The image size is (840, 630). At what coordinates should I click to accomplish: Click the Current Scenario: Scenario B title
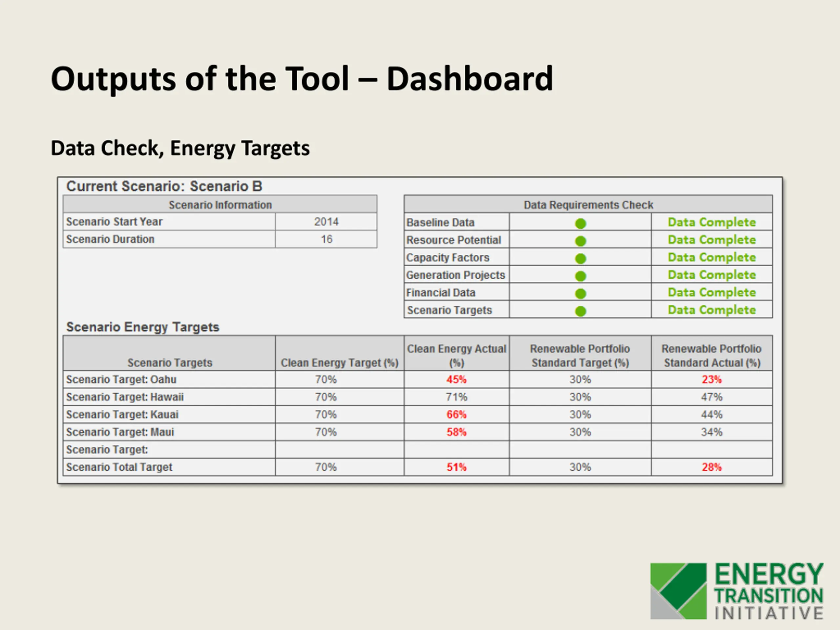(164, 186)
